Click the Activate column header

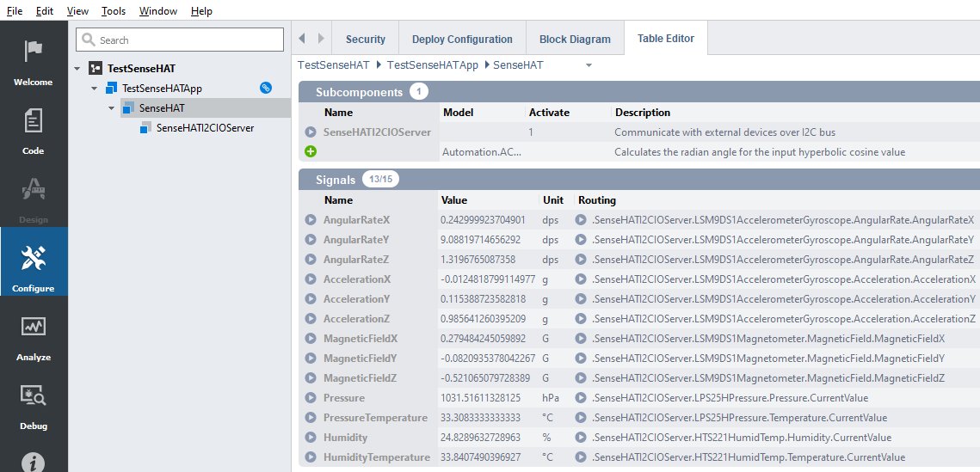pos(550,113)
